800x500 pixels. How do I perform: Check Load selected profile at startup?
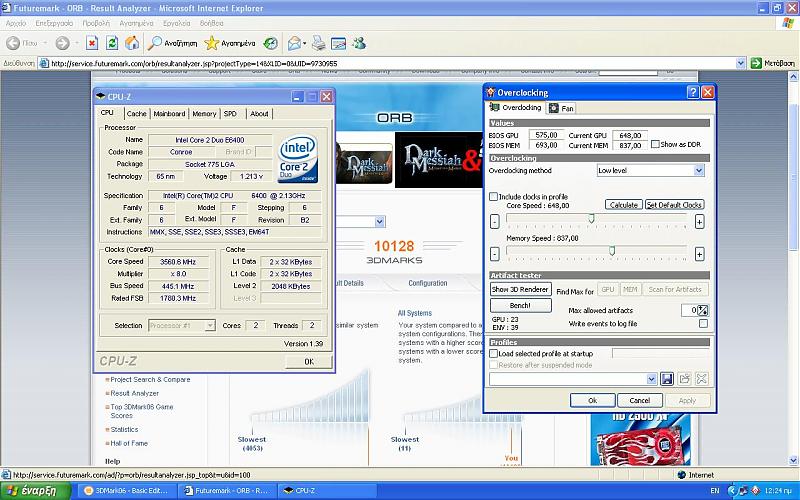pyautogui.click(x=493, y=353)
